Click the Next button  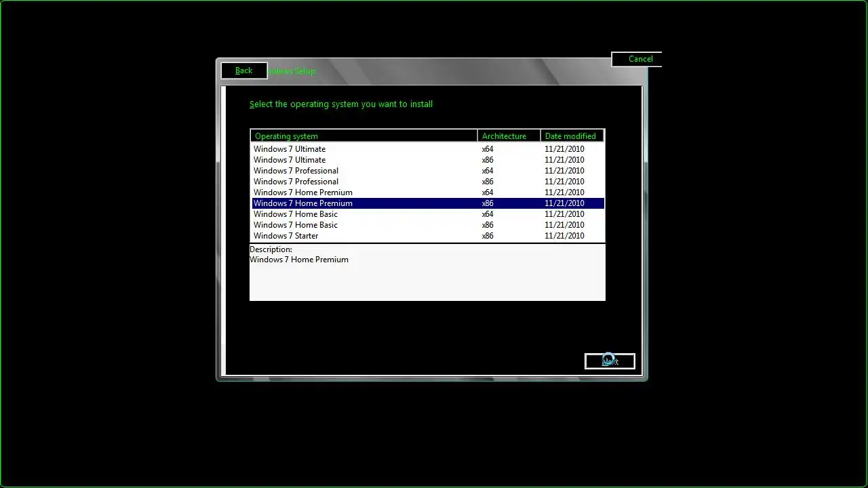pos(610,361)
